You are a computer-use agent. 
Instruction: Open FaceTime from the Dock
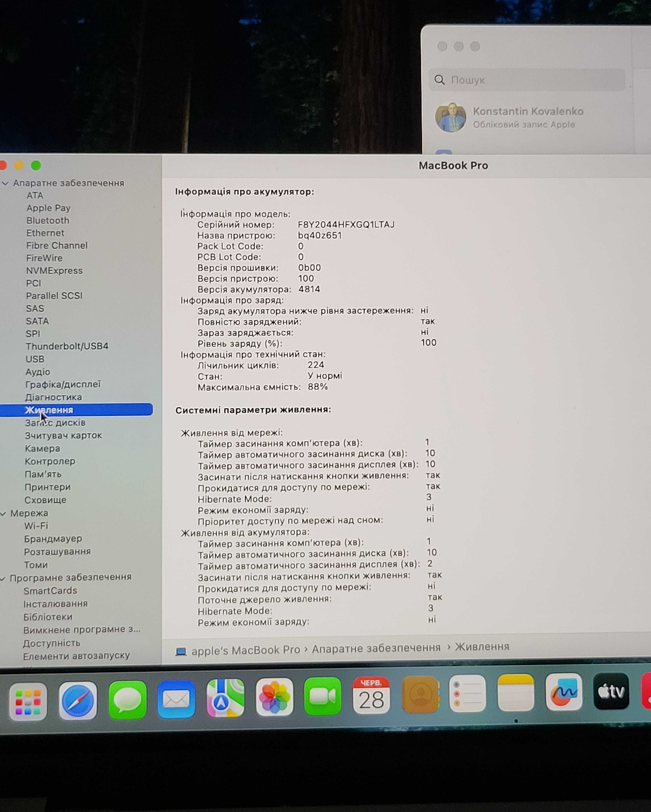tap(322, 696)
